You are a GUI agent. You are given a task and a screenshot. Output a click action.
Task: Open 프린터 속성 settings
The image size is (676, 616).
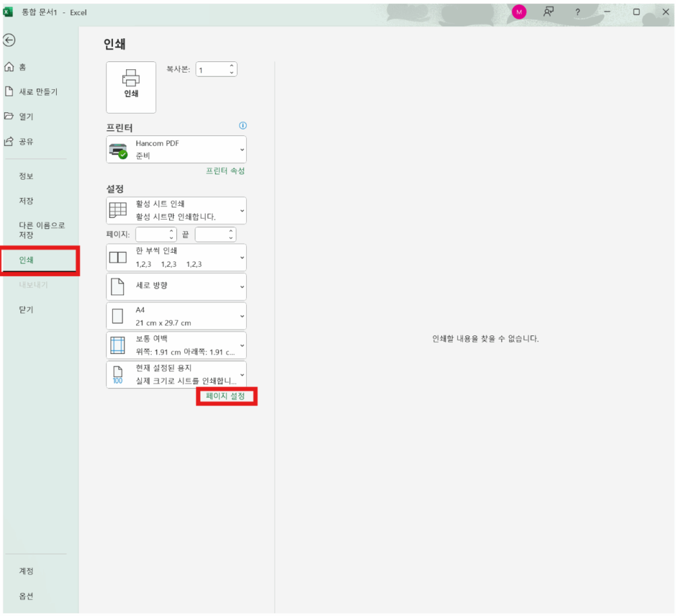225,170
